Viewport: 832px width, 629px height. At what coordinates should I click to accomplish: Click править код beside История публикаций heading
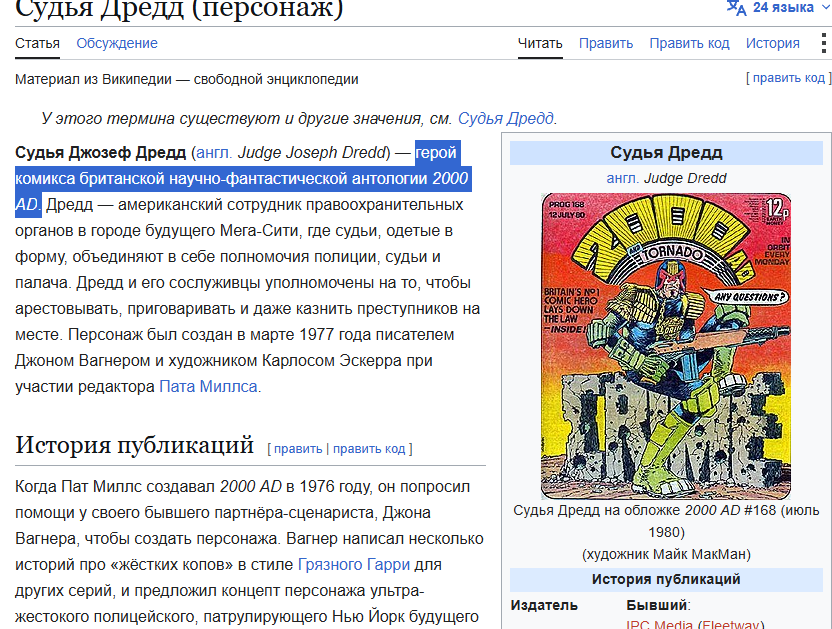(x=369, y=449)
